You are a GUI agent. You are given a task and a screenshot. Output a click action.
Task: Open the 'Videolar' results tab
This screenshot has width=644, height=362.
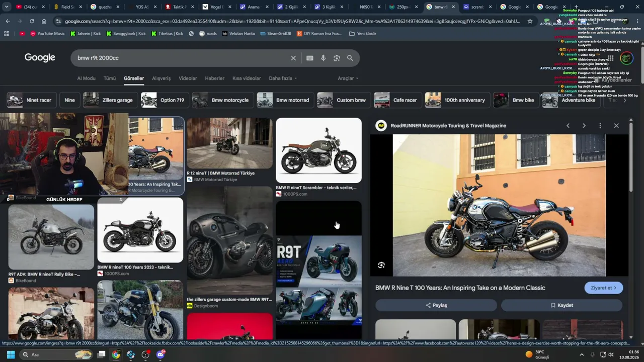(188, 78)
